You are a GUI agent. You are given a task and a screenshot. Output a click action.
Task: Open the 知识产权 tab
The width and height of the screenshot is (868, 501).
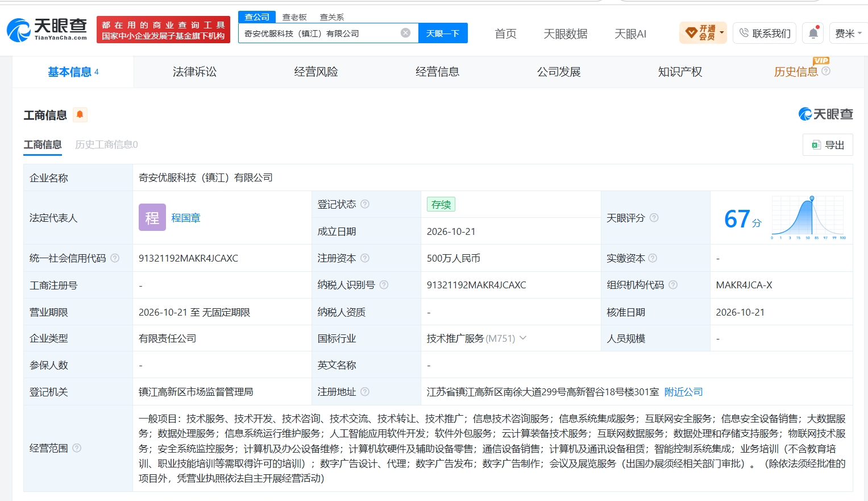[680, 72]
